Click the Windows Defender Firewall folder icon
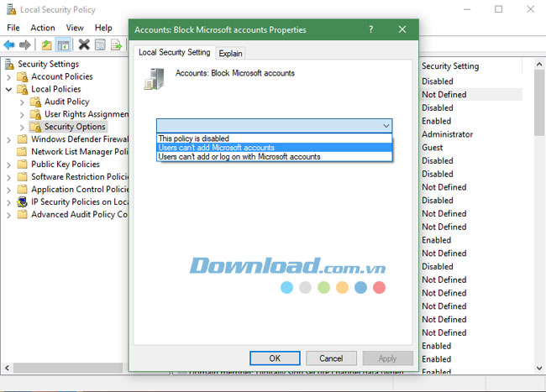 click(x=23, y=139)
